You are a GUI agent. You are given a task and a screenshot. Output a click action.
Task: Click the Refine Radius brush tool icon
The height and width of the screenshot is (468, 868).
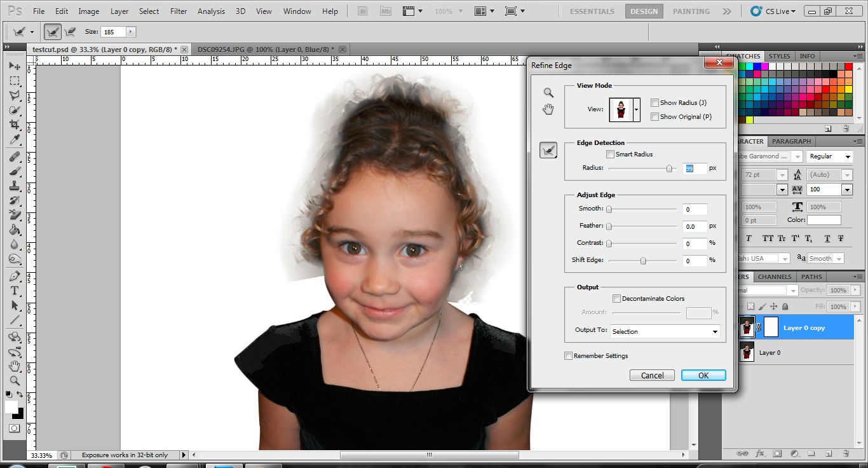[548, 151]
